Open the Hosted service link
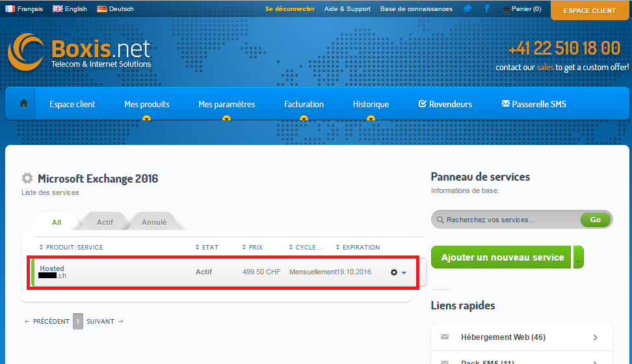Viewport: 632px width, 364px height. coord(52,268)
